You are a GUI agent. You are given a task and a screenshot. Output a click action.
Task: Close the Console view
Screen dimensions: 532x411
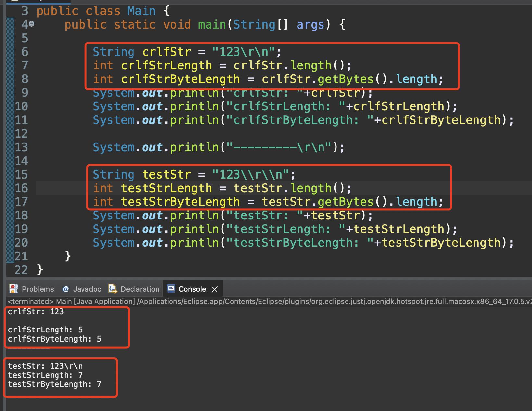tap(214, 289)
